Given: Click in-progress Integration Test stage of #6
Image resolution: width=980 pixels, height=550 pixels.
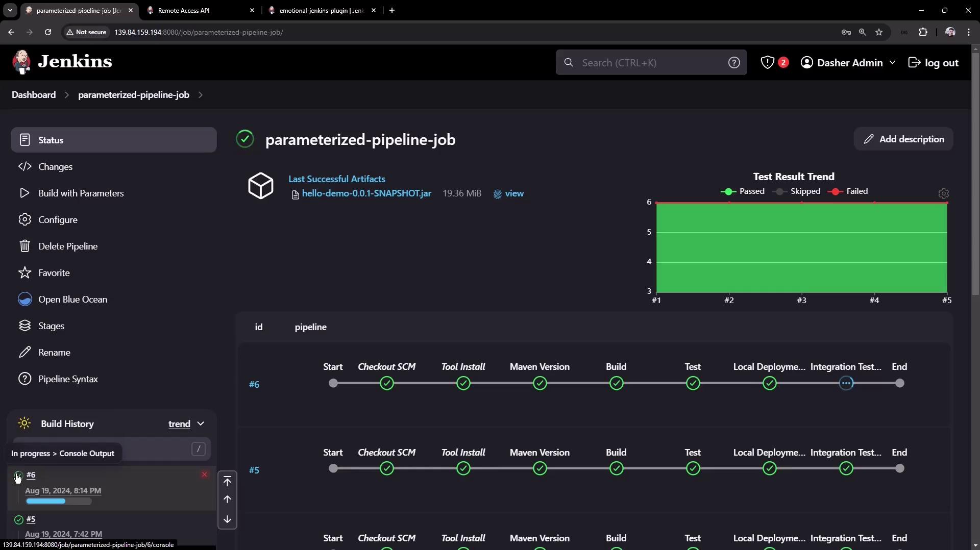Looking at the screenshot, I should point(846,383).
